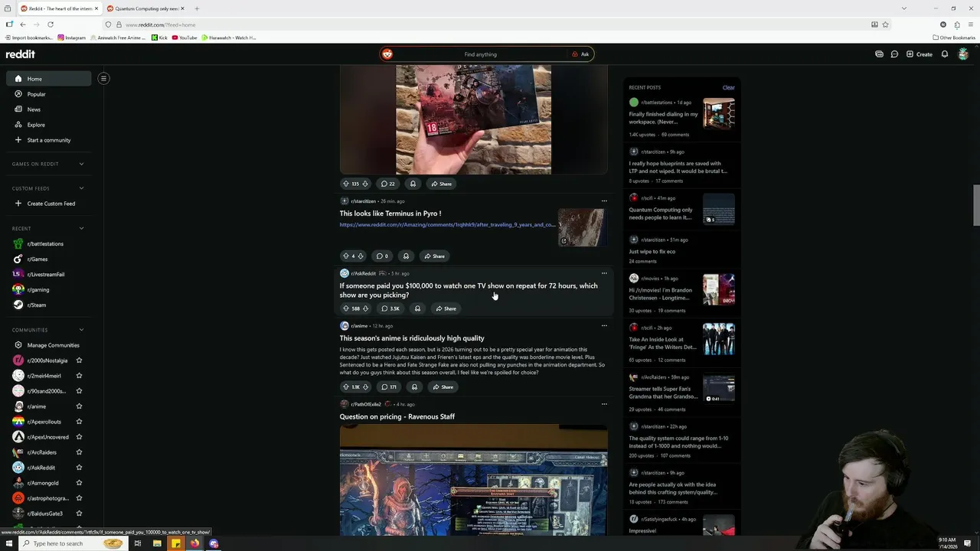Click Ask button in search bar
Screen dimensions: 980x551
point(580,54)
